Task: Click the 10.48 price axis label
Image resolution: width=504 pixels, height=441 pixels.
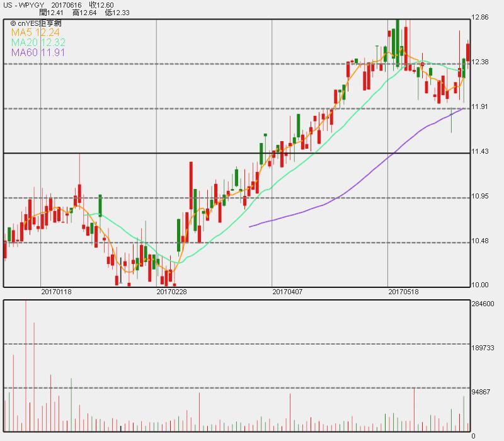Action: tap(479, 241)
